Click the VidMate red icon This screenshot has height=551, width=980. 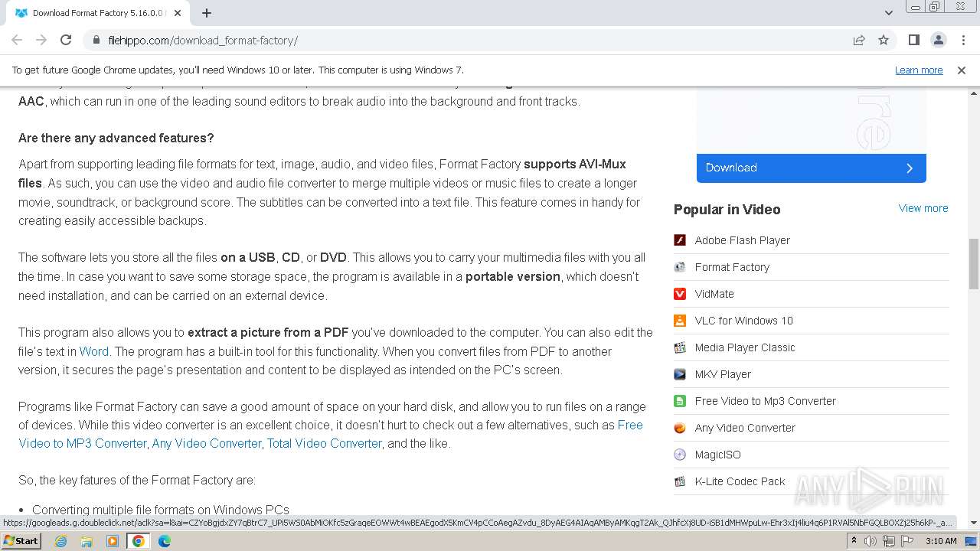coord(680,294)
